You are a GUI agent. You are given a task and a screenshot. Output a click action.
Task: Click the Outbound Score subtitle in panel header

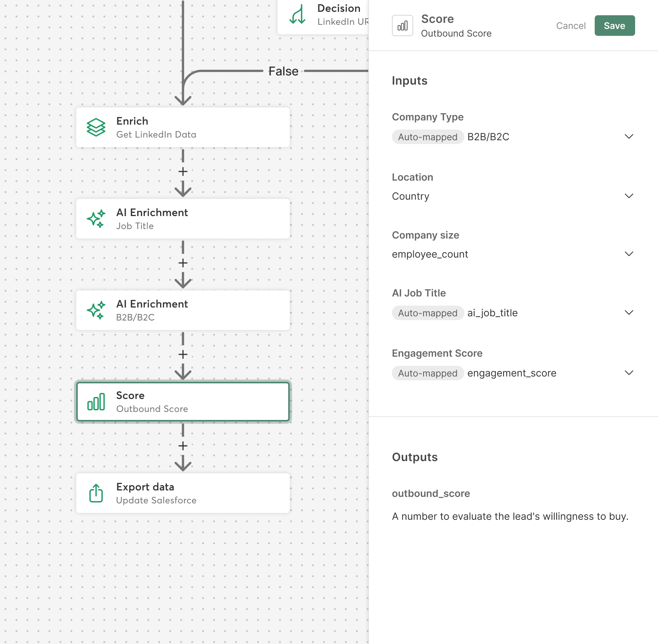tap(456, 34)
